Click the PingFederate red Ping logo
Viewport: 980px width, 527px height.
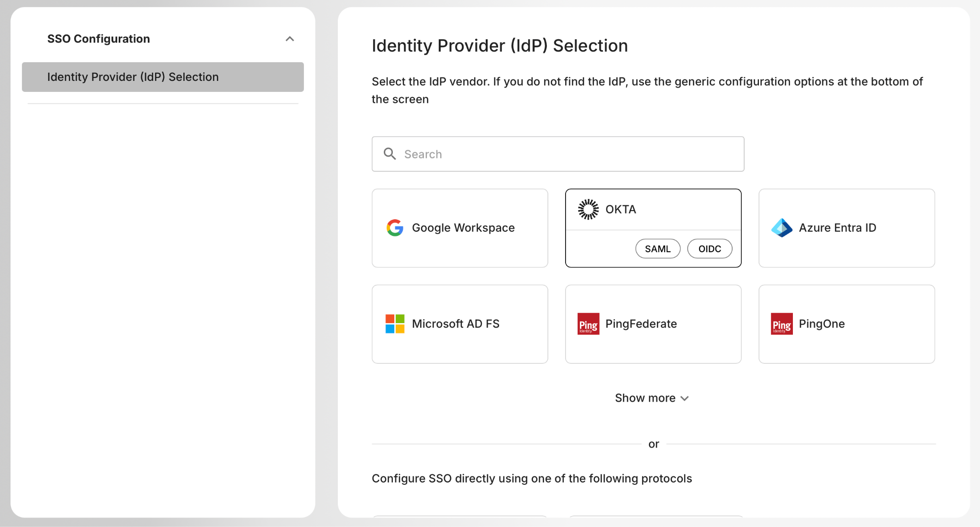point(588,324)
